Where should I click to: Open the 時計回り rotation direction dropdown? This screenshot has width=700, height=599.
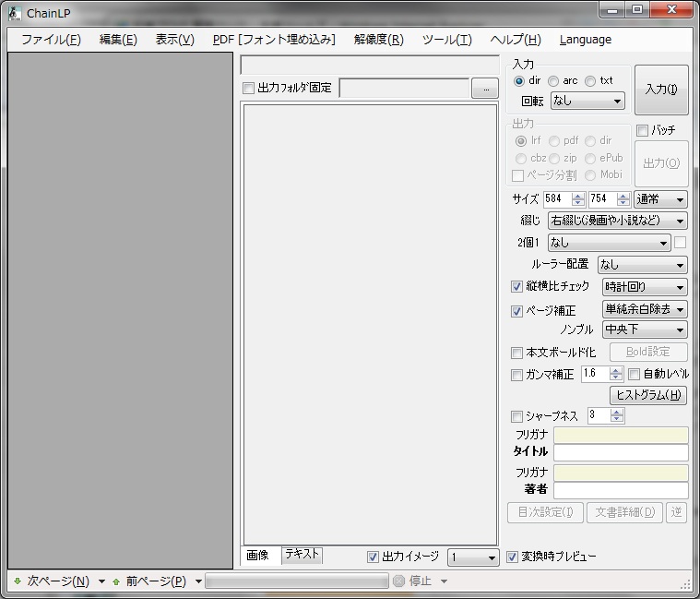(644, 287)
